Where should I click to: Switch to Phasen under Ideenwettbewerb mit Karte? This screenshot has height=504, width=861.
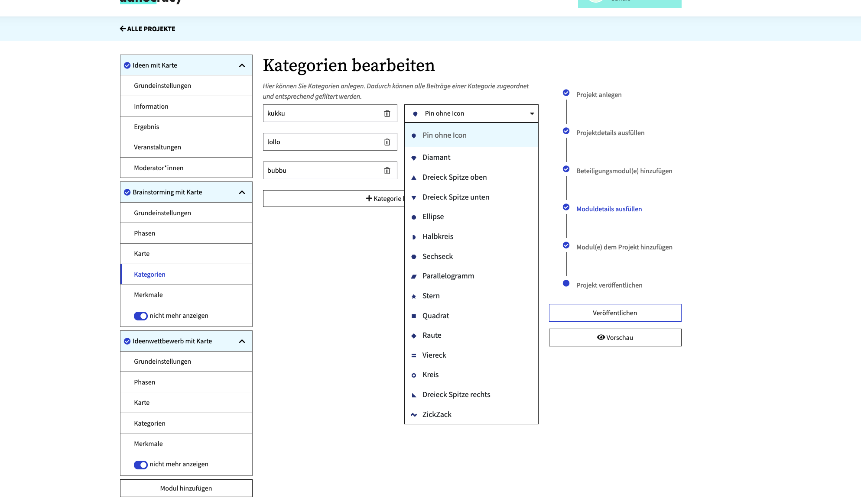(145, 382)
